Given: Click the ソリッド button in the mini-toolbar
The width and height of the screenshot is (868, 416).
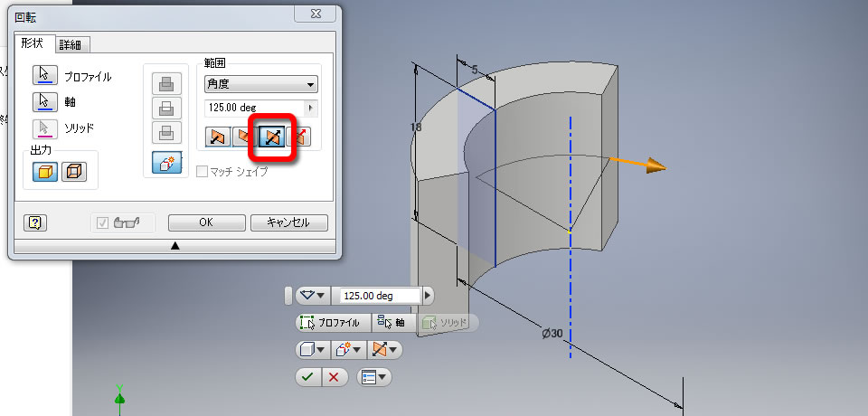Looking at the screenshot, I should point(448,322).
